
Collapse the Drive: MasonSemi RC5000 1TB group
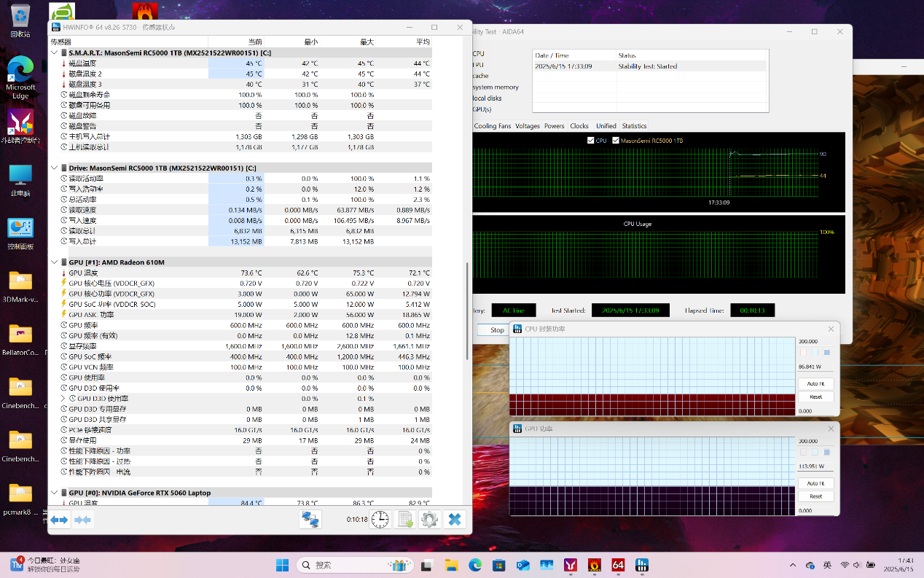[x=55, y=168]
